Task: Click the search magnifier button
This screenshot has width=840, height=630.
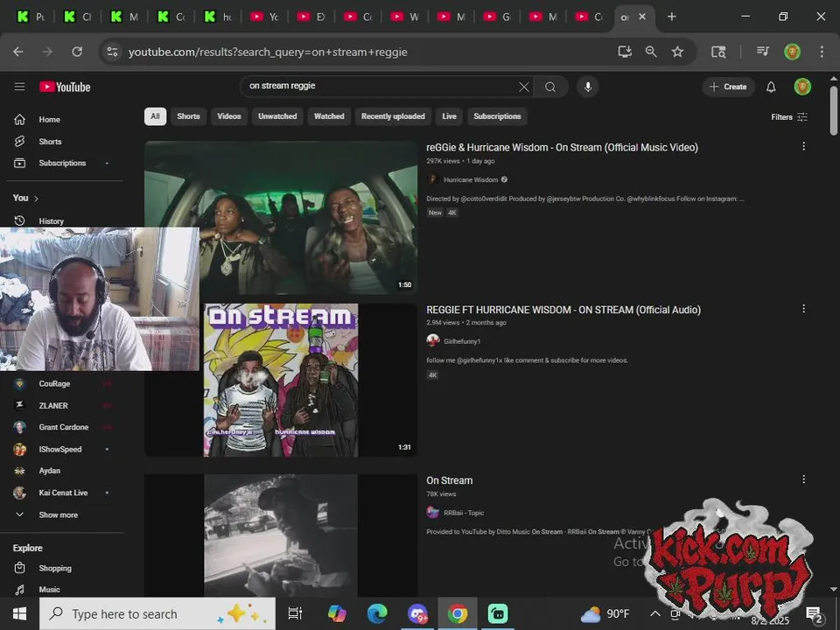Action: coord(550,87)
